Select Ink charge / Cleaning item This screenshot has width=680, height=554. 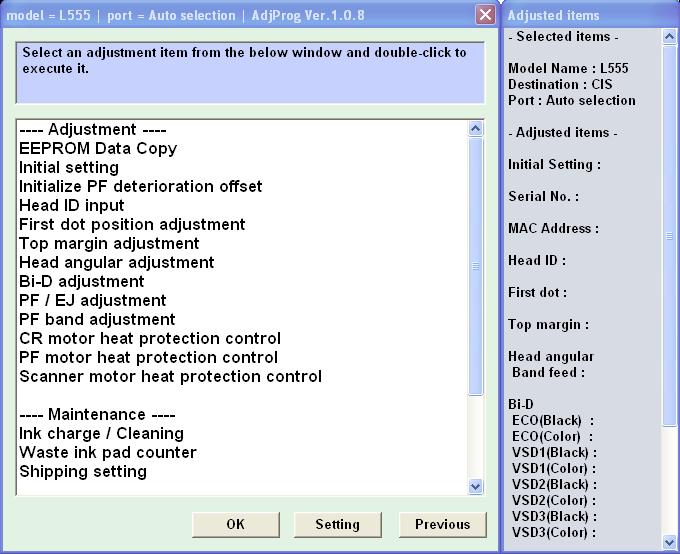coord(101,433)
